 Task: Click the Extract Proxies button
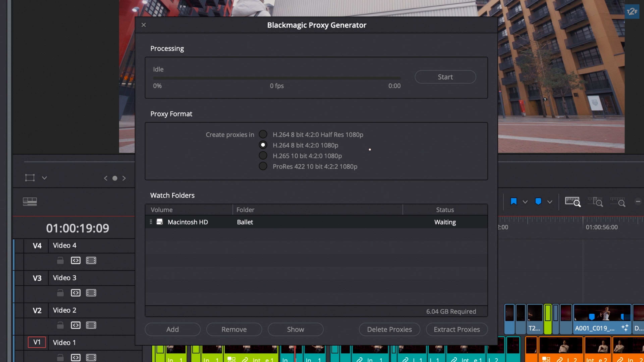457,329
